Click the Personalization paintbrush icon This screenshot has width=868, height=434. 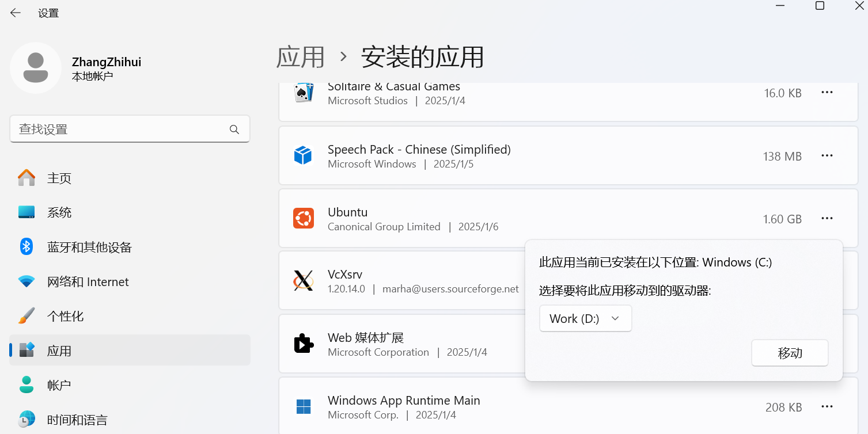26,316
